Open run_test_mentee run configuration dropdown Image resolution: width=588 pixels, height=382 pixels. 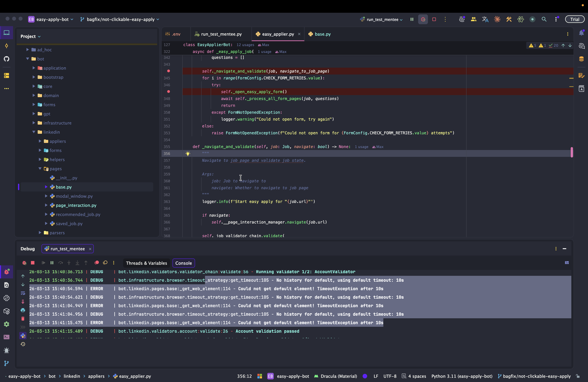click(x=382, y=19)
